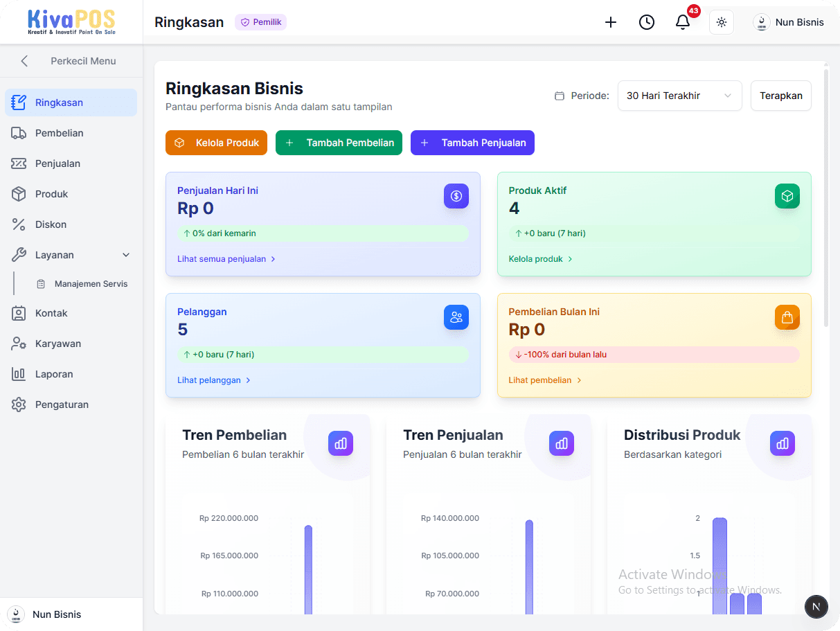Open the 30 Hari Terakhir period dropdown
The height and width of the screenshot is (631, 840).
tap(679, 96)
